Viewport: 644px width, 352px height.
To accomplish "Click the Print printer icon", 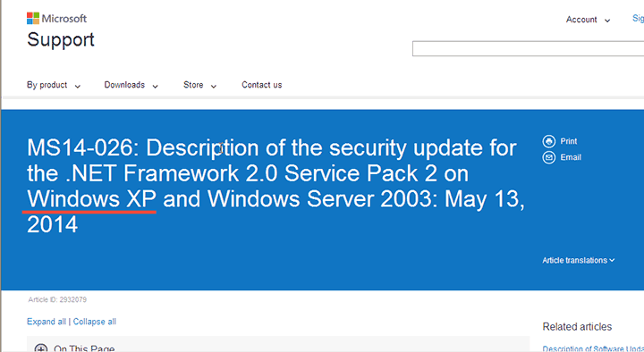I will [x=548, y=141].
